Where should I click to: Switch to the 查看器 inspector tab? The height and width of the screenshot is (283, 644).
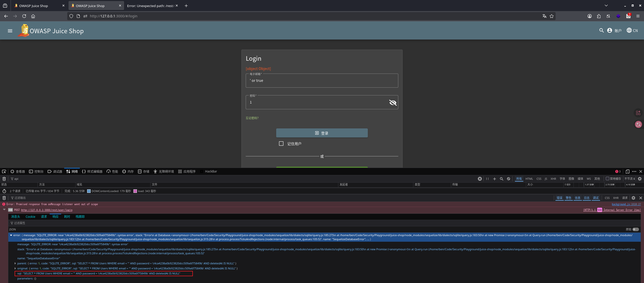click(18, 171)
